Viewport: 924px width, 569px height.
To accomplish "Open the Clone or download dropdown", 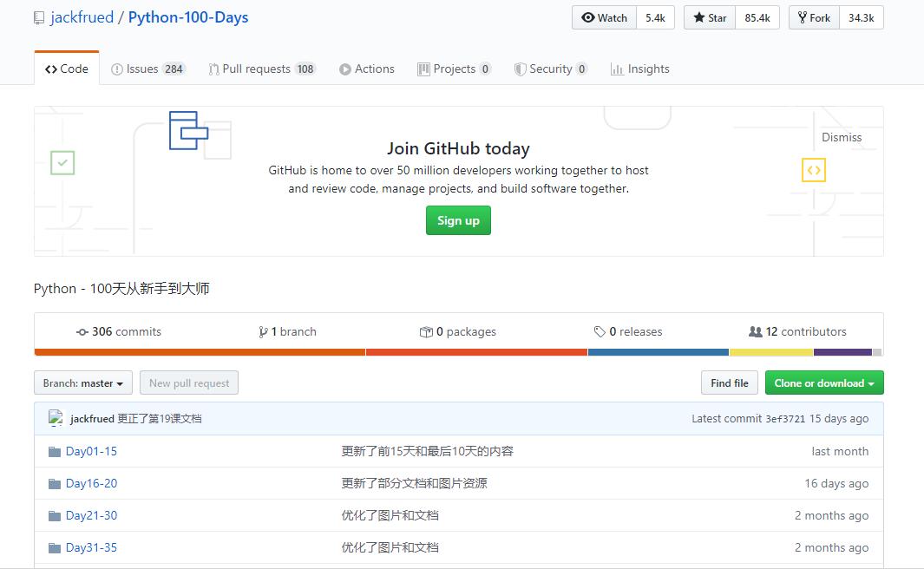I will click(822, 383).
